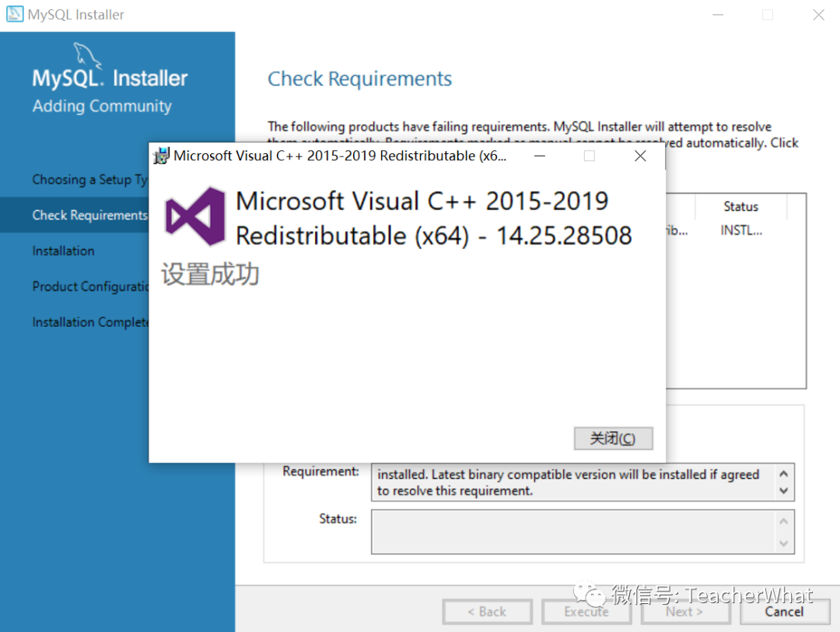The image size is (840, 632).
Task: Select the Installation step in sidebar
Action: click(x=63, y=251)
